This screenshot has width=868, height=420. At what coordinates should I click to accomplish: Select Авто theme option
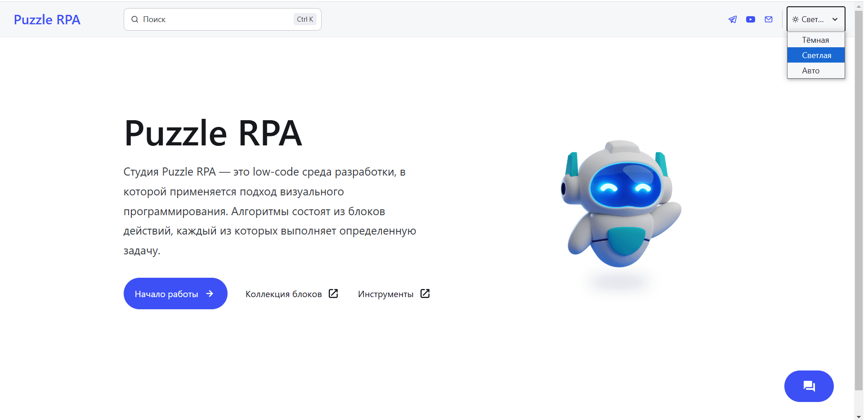(810, 70)
